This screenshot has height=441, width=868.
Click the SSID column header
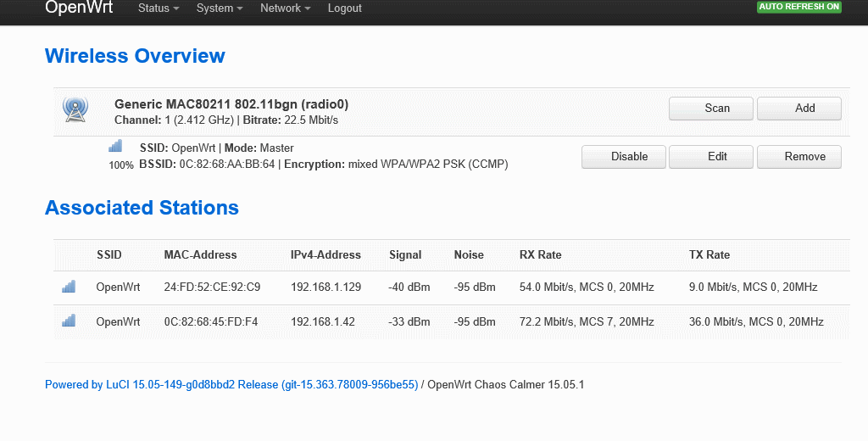tap(109, 255)
